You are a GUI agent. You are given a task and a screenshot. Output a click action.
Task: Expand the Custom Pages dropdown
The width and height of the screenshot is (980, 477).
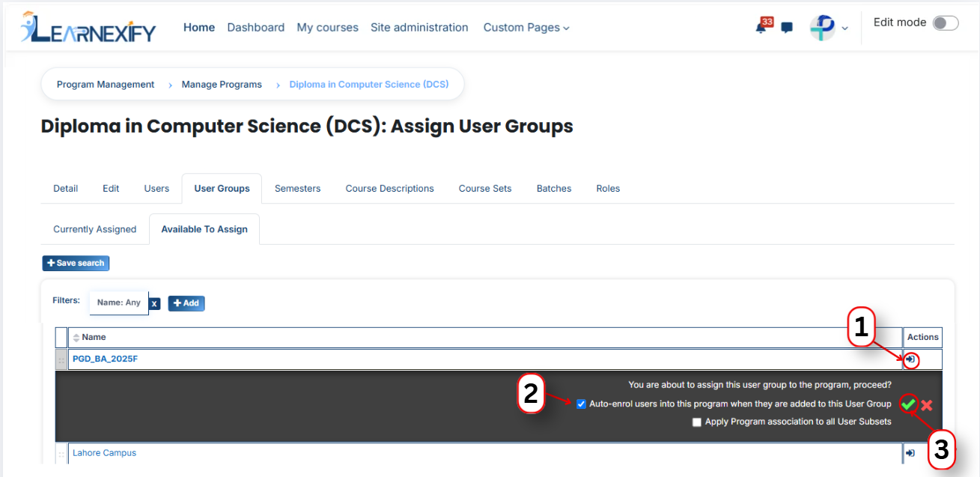coord(526,28)
